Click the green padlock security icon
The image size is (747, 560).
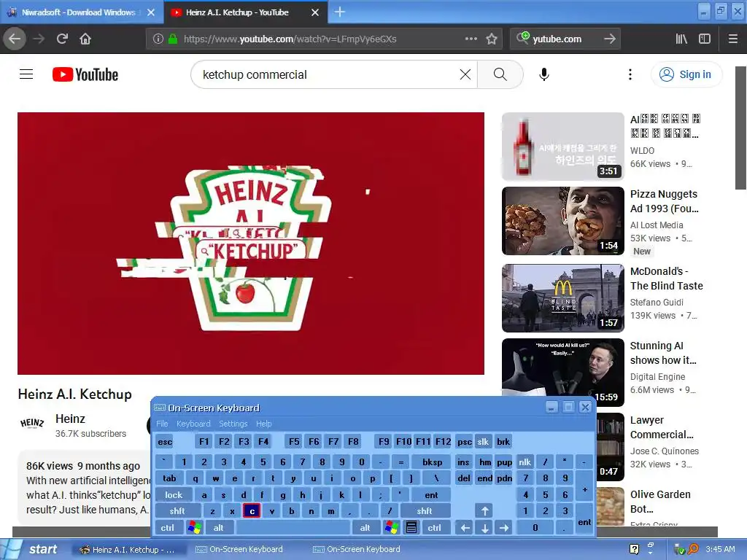[172, 39]
